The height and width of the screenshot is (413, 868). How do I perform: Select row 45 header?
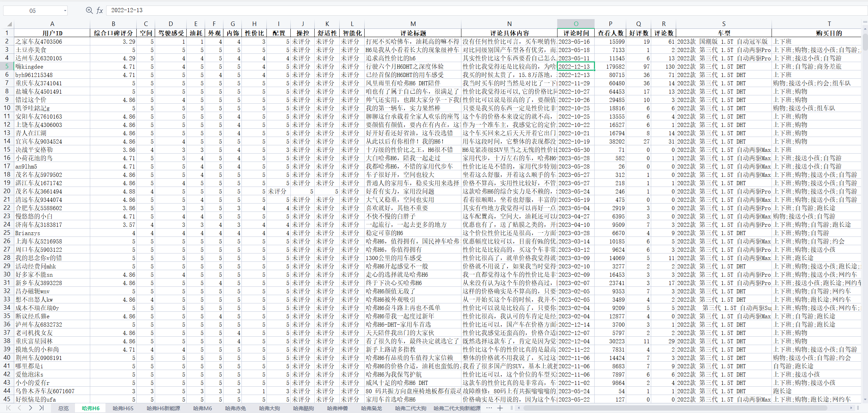pos(7,399)
